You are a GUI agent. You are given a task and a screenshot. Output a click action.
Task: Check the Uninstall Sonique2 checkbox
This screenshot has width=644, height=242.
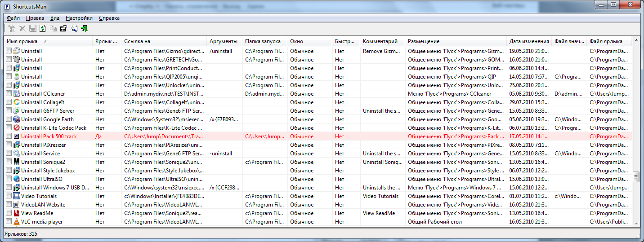click(x=9, y=162)
